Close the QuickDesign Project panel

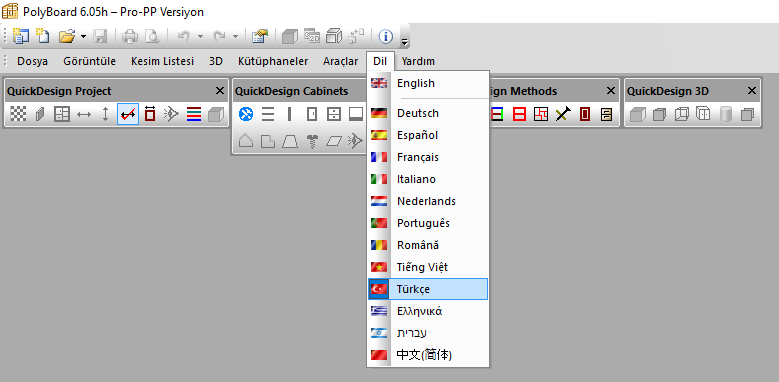point(220,91)
